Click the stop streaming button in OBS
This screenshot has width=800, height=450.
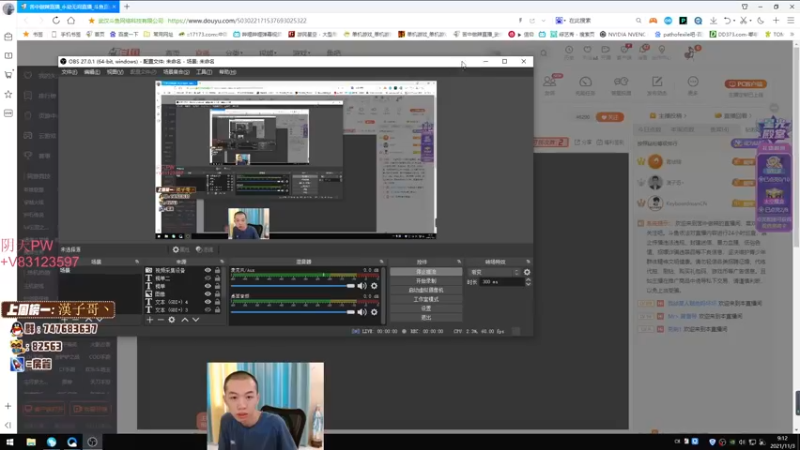(x=426, y=272)
